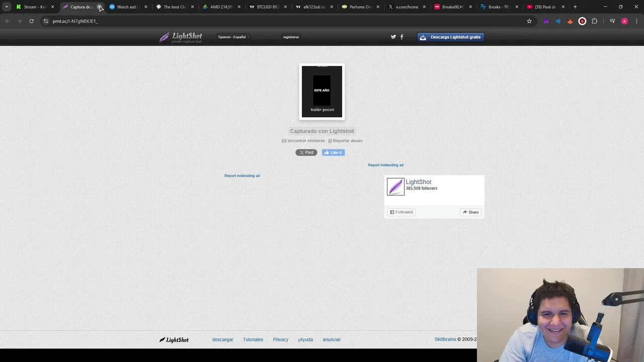
Task: Open the Extensions puzzle menu
Action: pos(595,21)
